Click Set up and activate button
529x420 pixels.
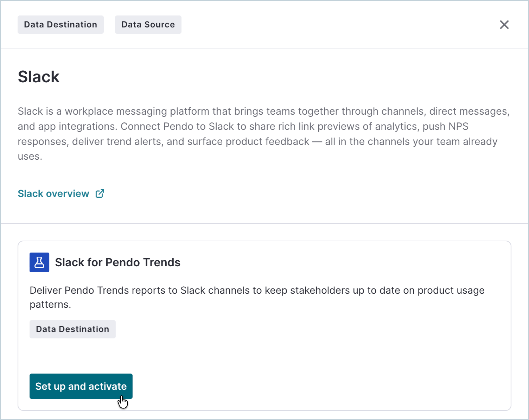tap(81, 386)
